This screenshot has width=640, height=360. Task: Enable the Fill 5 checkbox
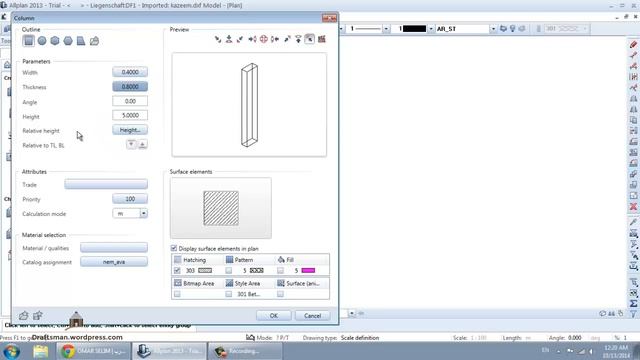[280, 270]
